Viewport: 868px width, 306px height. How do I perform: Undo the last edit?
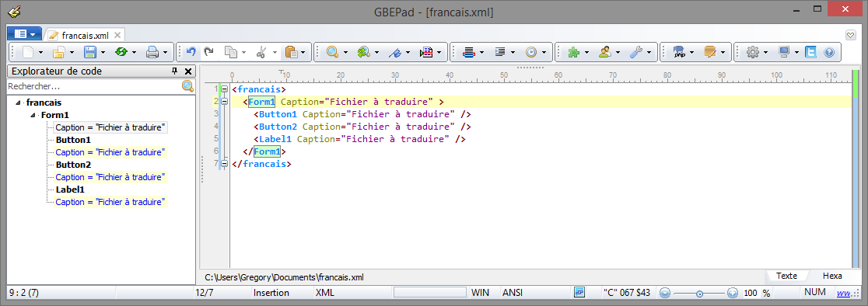pos(191,53)
